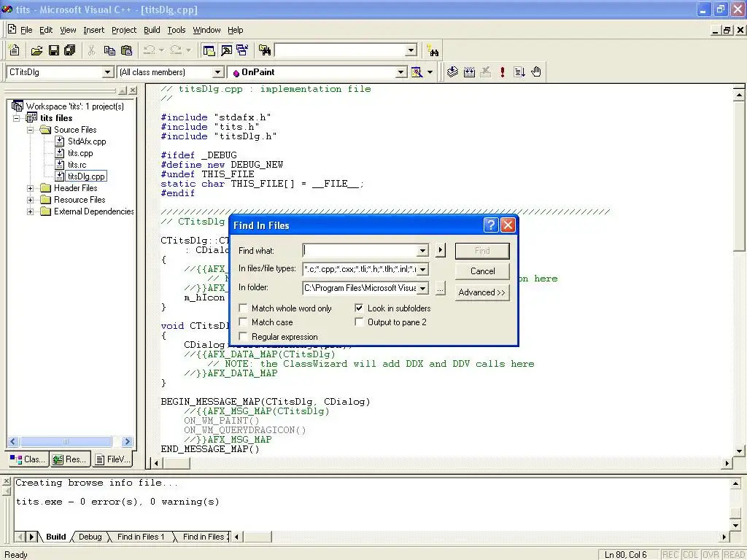Open the OnPaint member dropdown
Image resolution: width=747 pixels, height=560 pixels.
pyautogui.click(x=402, y=72)
